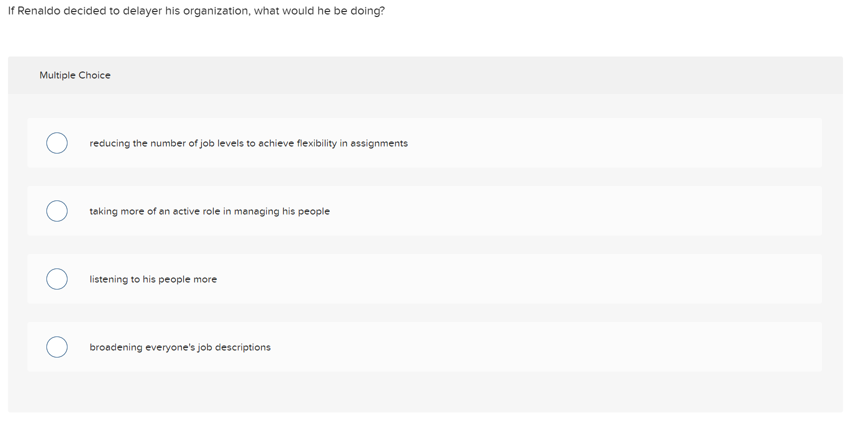
Task: Click the word 'managing' in the second answer
Action: click(256, 211)
